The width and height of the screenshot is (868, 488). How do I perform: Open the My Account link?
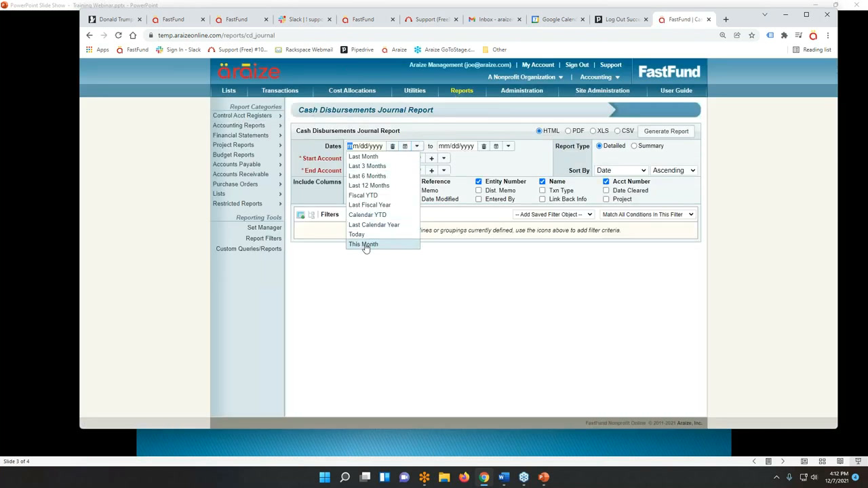[538, 65]
